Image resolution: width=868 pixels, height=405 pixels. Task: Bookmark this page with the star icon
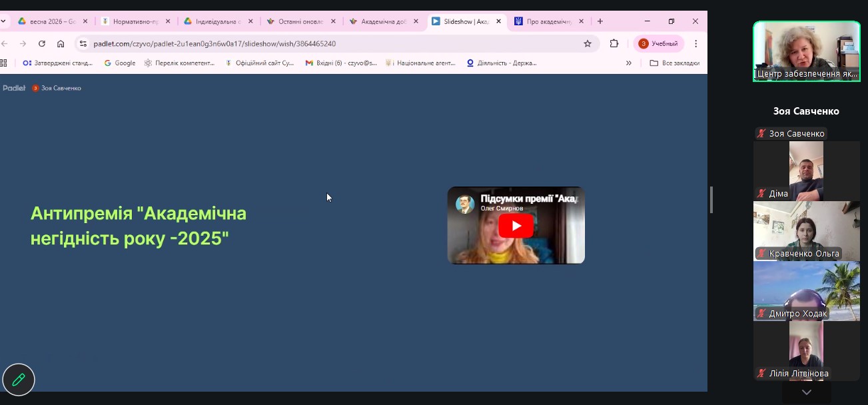pyautogui.click(x=587, y=44)
